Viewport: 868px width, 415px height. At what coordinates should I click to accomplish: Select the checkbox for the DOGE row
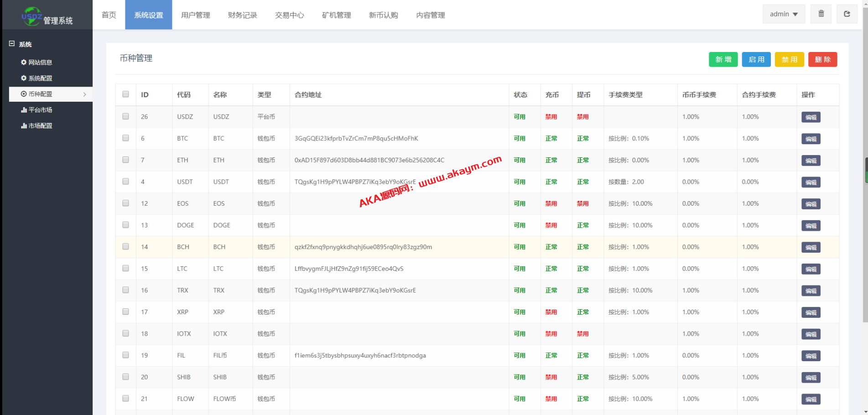125,225
